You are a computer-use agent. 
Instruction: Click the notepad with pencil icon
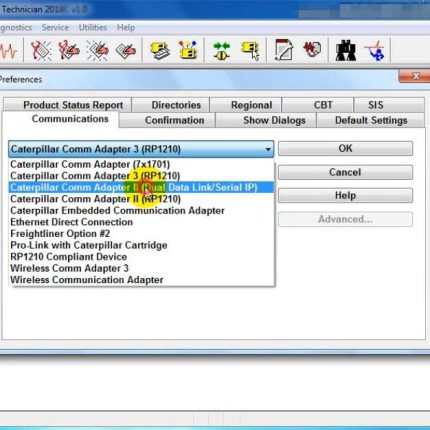coord(284,50)
